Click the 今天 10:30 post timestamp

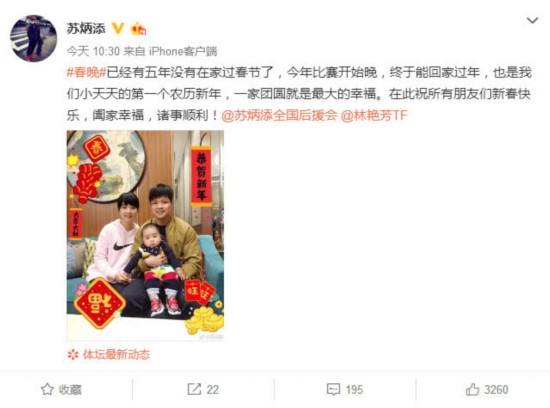(93, 52)
